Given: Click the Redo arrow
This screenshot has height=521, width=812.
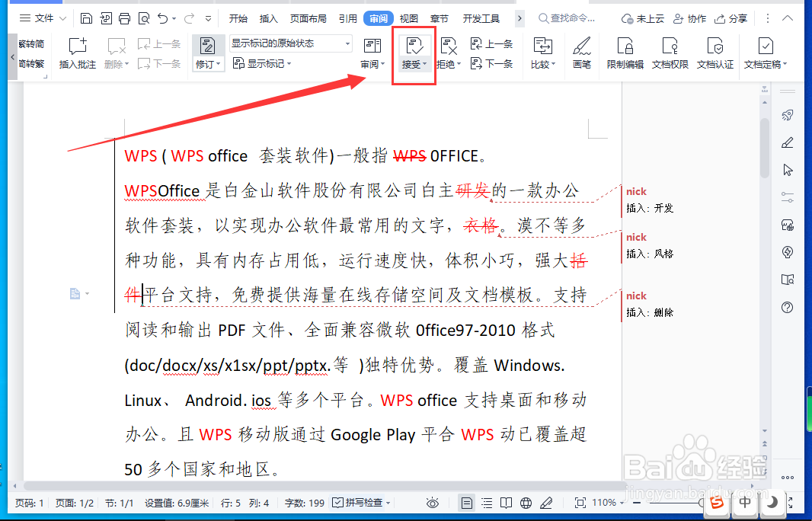Looking at the screenshot, I should click(x=189, y=18).
